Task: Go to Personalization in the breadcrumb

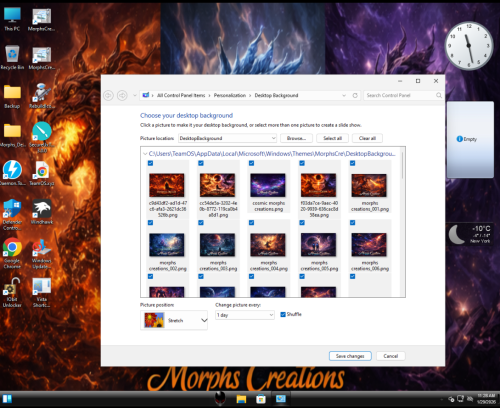Action: [x=230, y=95]
